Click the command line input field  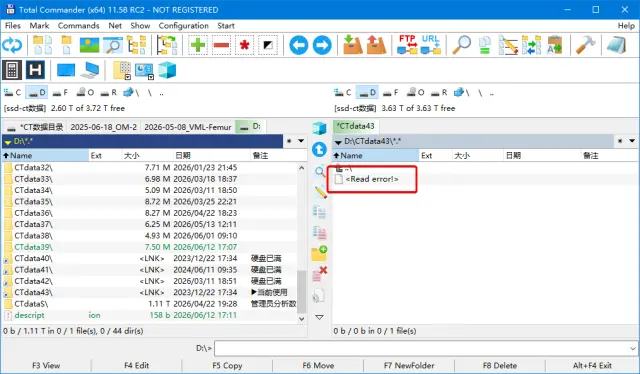(422, 349)
